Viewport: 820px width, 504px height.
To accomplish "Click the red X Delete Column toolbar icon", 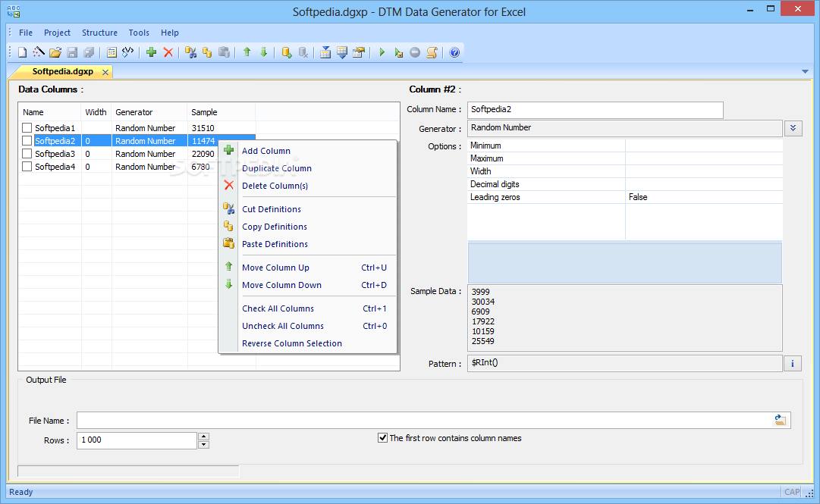I will click(x=168, y=52).
